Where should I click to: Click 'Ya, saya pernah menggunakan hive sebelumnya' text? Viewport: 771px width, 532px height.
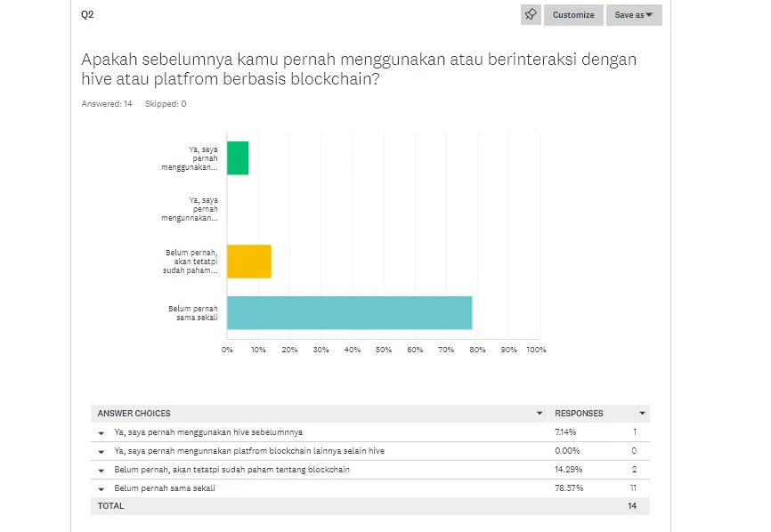208,432
